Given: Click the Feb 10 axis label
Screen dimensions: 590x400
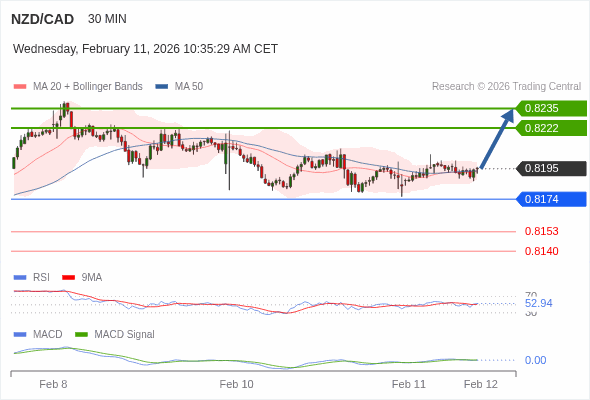Looking at the screenshot, I should tap(236, 384).
